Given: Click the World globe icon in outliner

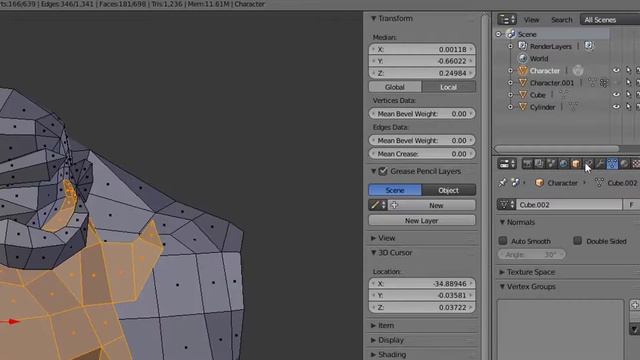Looking at the screenshot, I should (x=522, y=58).
